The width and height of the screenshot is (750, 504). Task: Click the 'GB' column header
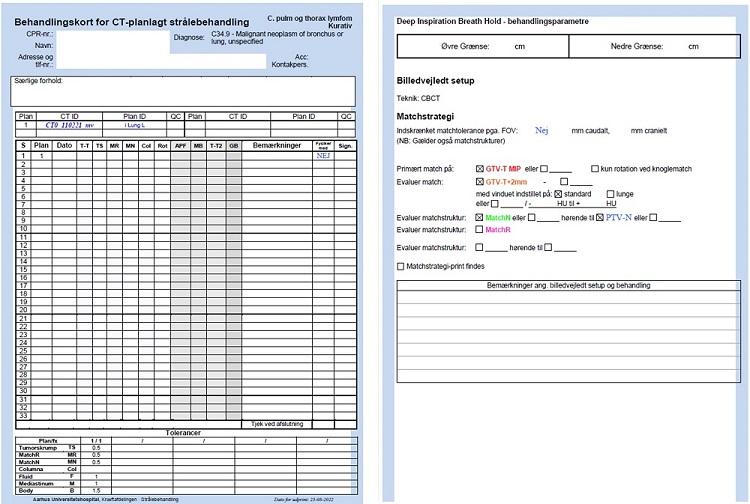pos(233,145)
